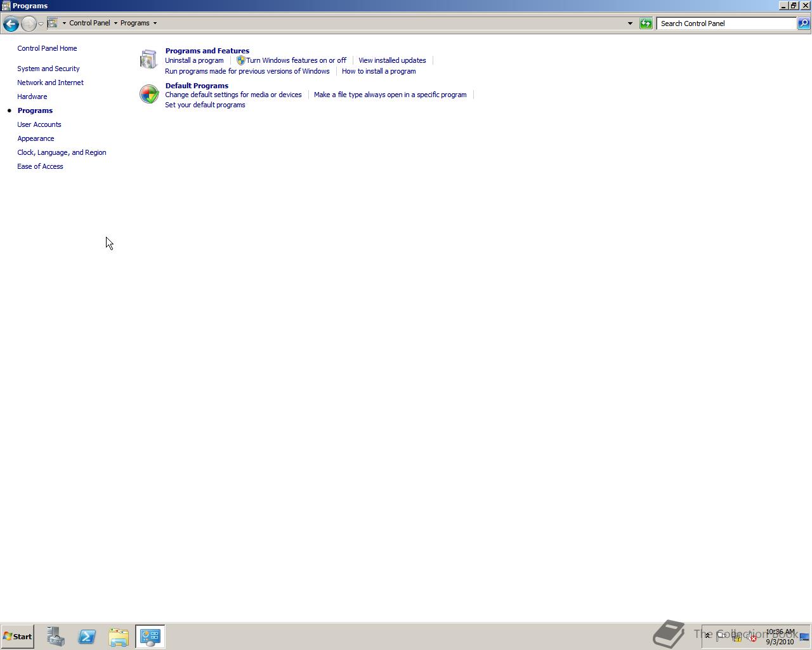Viewport: 812px width, 650px height.
Task: Open View installed updates
Action: pos(392,60)
